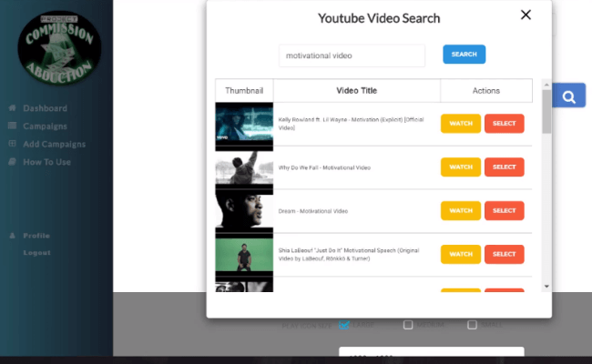Image resolution: width=592 pixels, height=364 pixels.
Task: Click the Thumbnail column header
Action: point(244,90)
